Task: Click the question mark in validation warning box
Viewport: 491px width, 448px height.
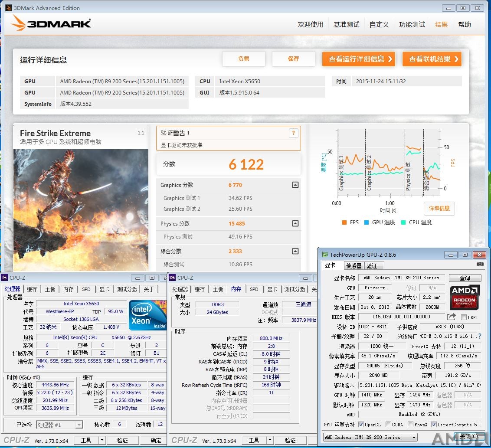Action: tap(293, 133)
